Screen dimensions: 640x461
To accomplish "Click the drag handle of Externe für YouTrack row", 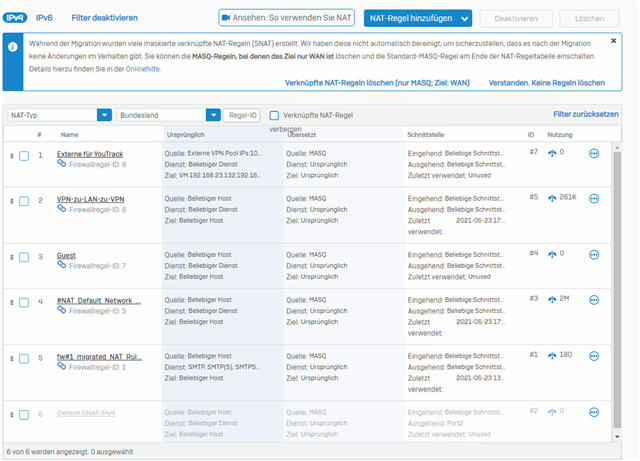I will (11, 156).
